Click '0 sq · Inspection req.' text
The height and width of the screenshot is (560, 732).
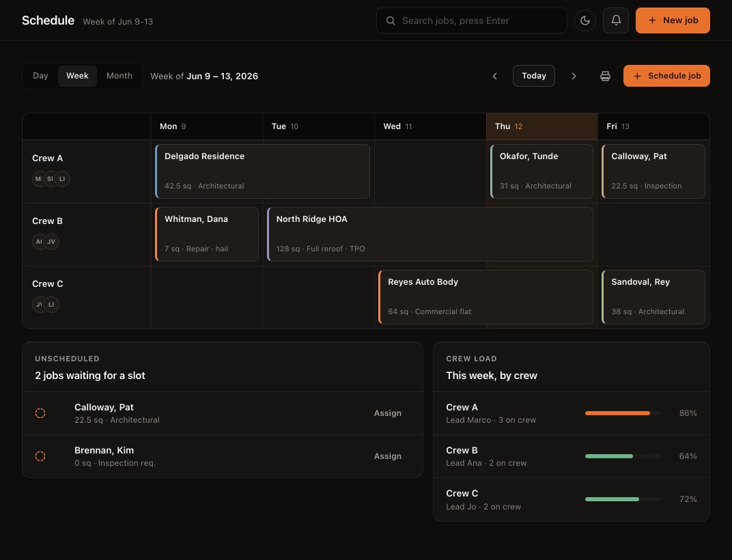point(115,463)
